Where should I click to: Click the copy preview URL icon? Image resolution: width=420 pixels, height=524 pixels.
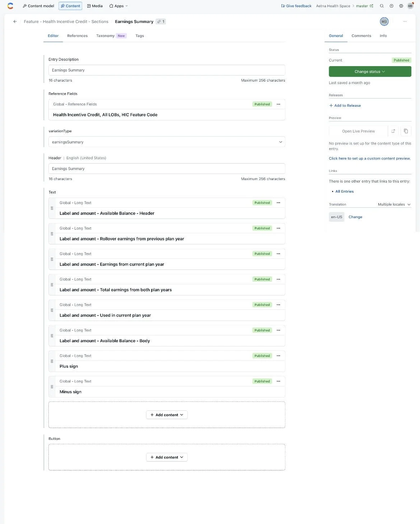click(406, 131)
